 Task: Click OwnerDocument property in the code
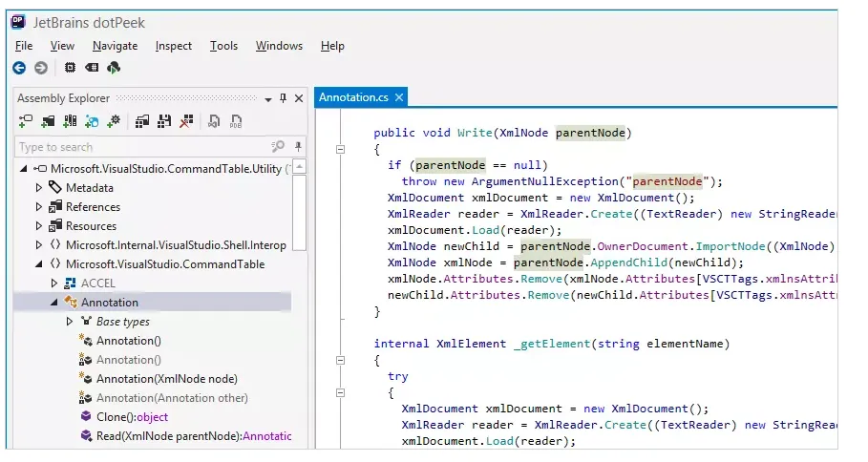(x=642, y=247)
